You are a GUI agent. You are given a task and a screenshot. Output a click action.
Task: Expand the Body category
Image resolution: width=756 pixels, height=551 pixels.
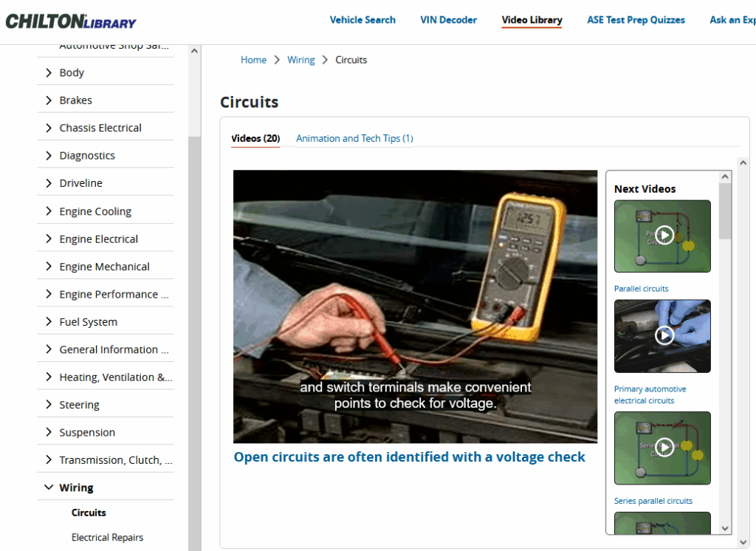pos(49,72)
